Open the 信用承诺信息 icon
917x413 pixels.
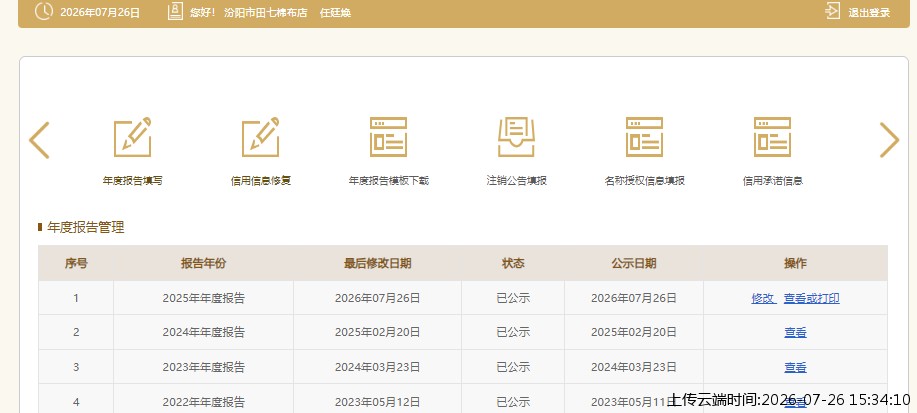click(x=773, y=137)
